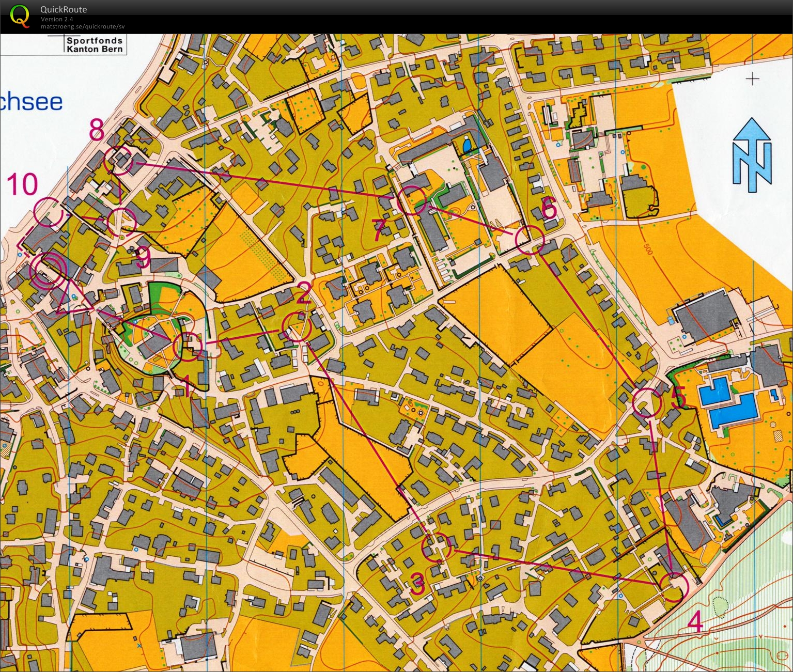Click the partial blue 'chsee' map title
The image size is (793, 672).
(x=32, y=102)
